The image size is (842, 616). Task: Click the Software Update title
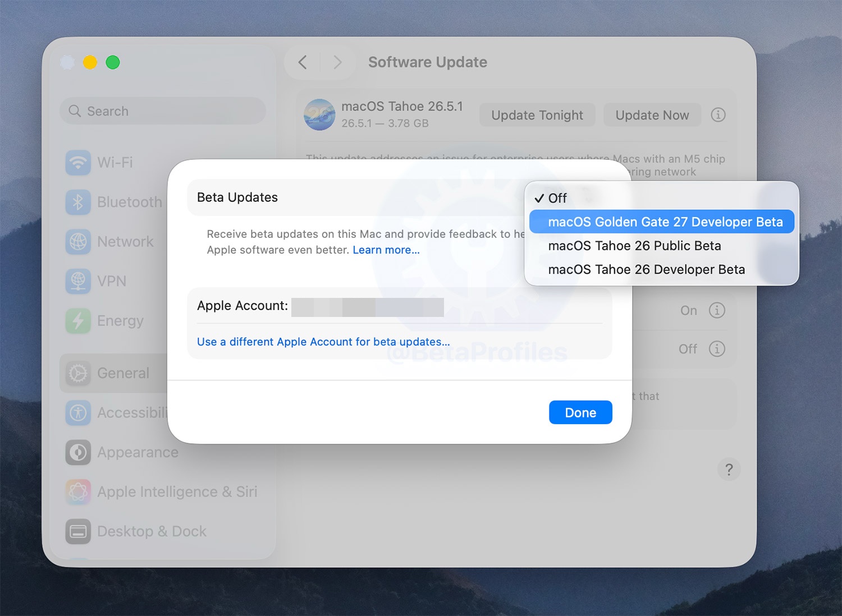tap(428, 62)
